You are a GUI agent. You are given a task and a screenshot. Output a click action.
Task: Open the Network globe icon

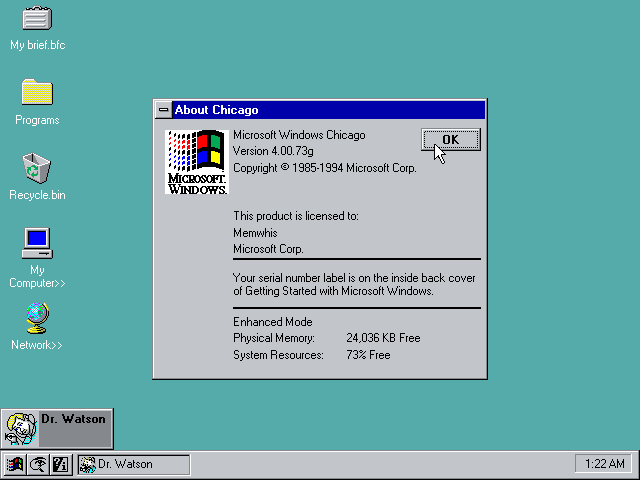pos(37,318)
